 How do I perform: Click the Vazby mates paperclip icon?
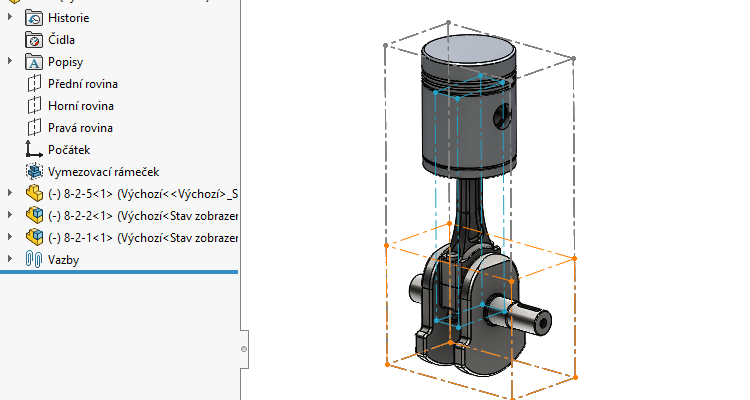pos(34,260)
